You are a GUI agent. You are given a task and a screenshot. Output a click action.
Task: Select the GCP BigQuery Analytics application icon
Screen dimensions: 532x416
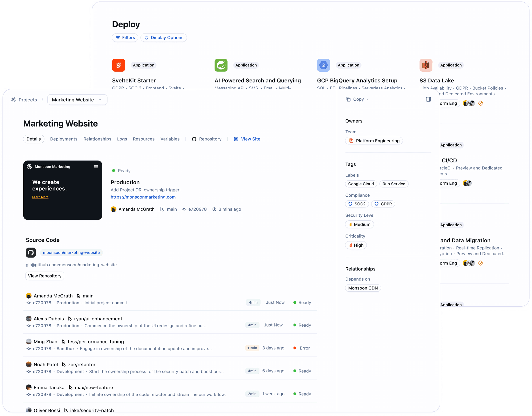tap(323, 65)
